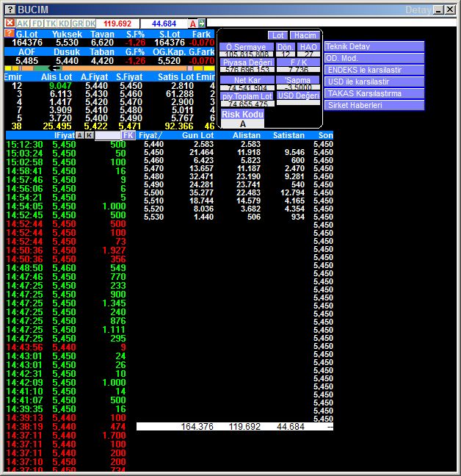Screen dimensions: 461x476
Task: Select the GR toolbar button
Action: [x=77, y=24]
